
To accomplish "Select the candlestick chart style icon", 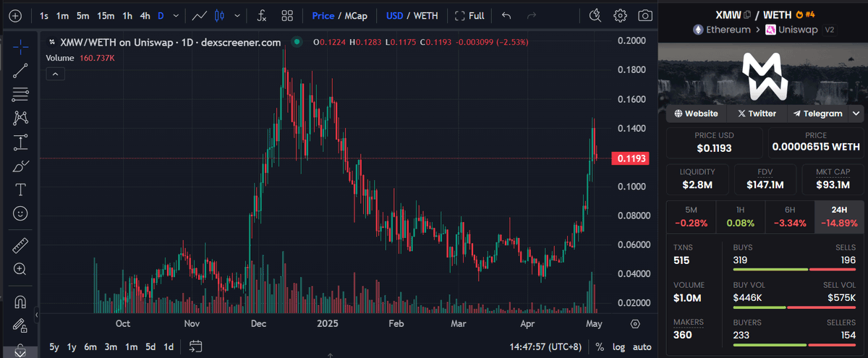I will (221, 15).
